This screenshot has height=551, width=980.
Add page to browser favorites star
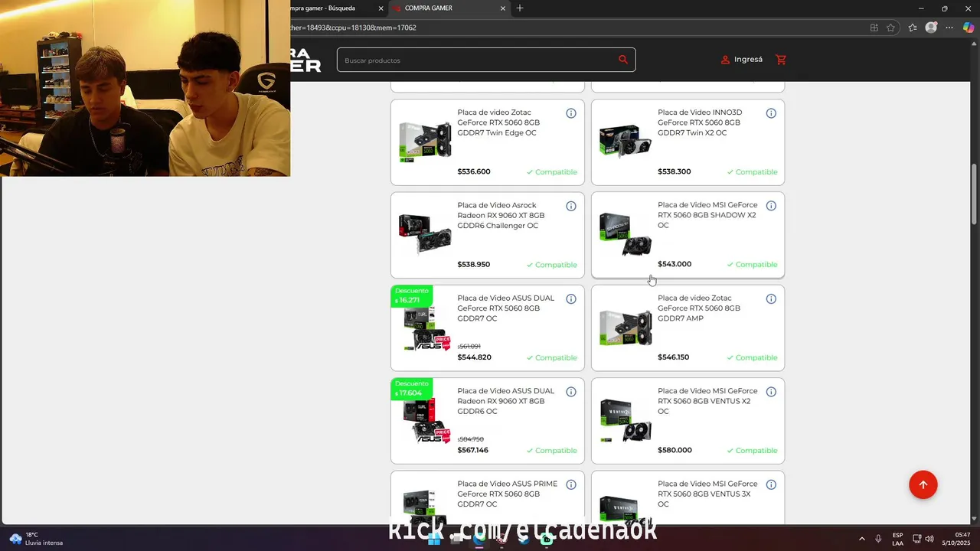[x=890, y=28]
